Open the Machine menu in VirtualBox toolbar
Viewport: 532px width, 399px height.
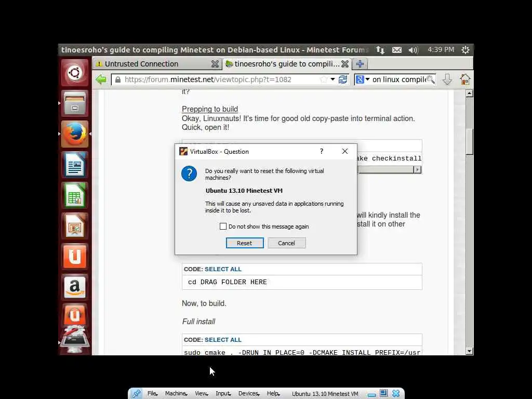click(x=176, y=394)
